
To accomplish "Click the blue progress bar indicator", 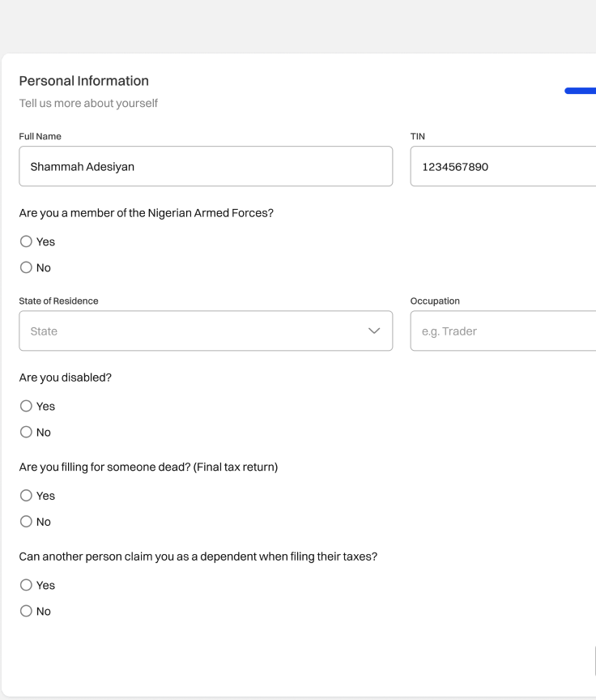I will click(x=581, y=92).
